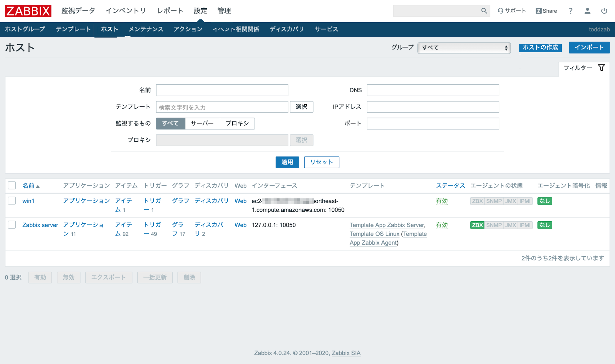
Task: Click ZBX agent status for Zabbix server
Action: (477, 225)
